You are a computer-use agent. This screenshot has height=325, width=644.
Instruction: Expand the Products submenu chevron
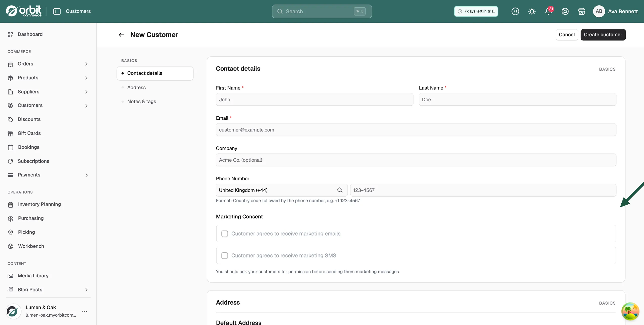tap(87, 78)
